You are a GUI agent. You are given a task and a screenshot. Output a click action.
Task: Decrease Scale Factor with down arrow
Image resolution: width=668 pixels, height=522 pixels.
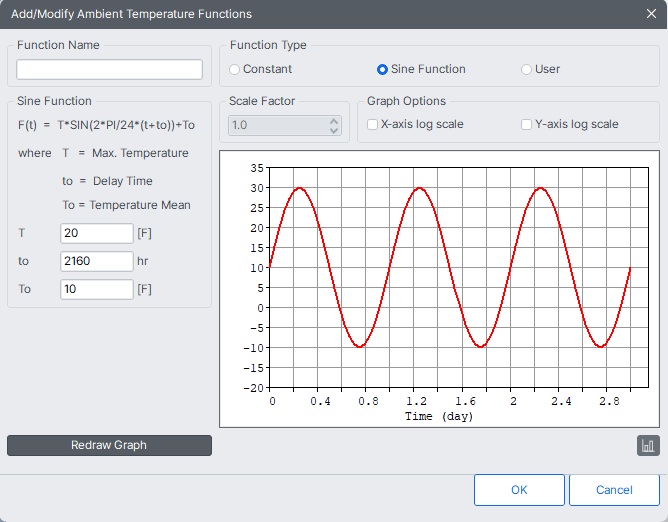tap(334, 130)
